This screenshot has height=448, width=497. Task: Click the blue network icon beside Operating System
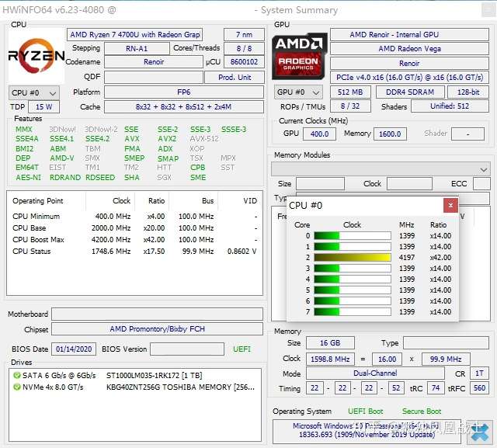click(x=480, y=431)
